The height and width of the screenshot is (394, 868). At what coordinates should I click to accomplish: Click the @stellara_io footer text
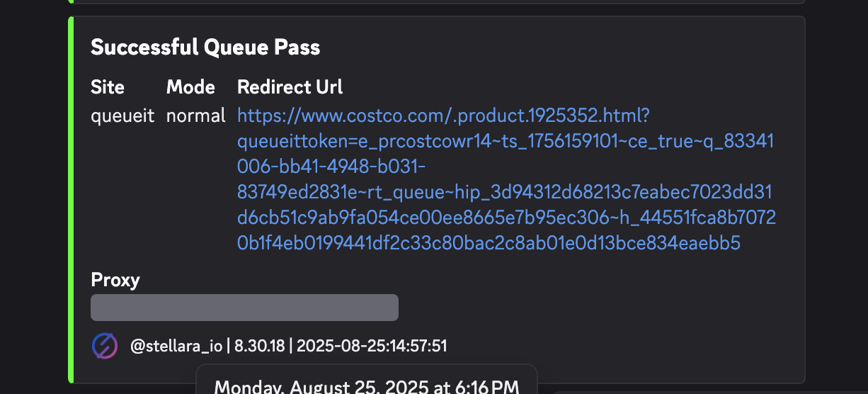[176, 347]
